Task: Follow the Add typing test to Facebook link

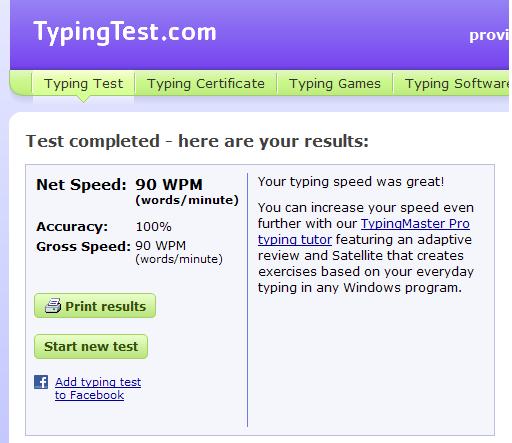Action: click(x=98, y=388)
